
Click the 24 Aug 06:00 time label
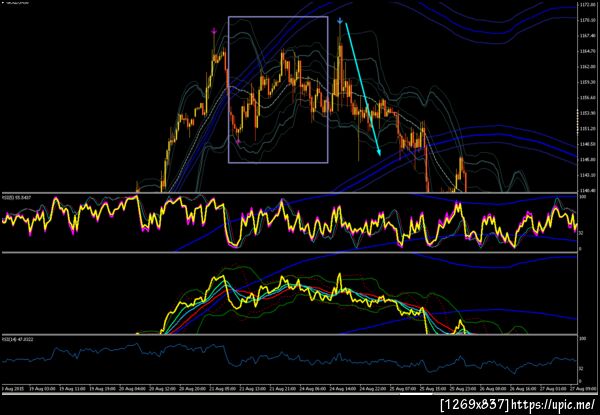[x=312, y=389]
